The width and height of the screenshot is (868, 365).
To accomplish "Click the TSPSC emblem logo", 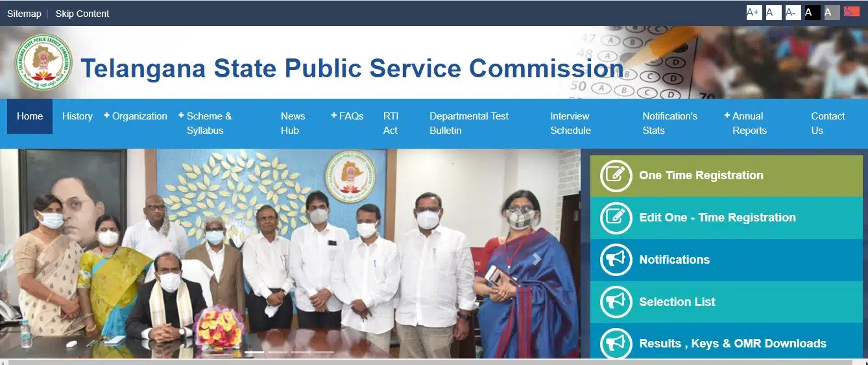I will [x=43, y=62].
